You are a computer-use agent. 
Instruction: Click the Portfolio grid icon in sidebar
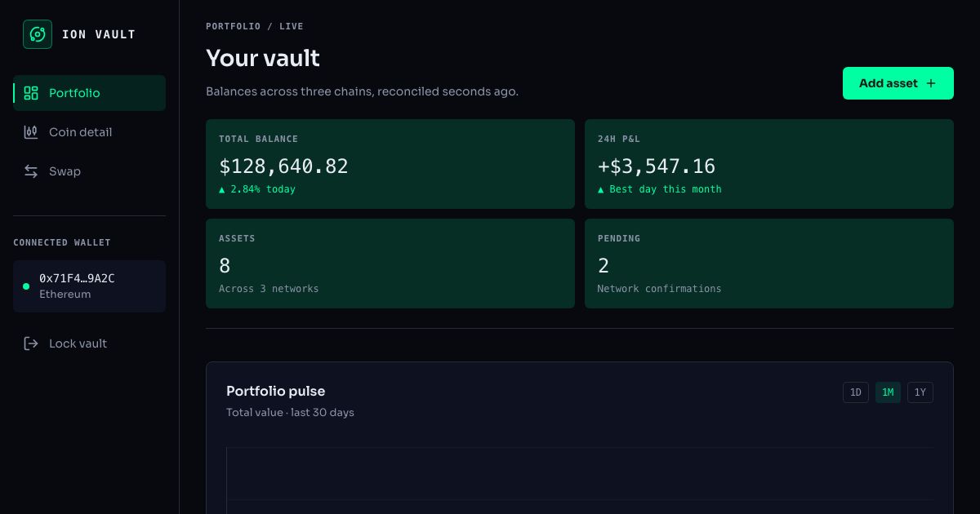click(x=31, y=93)
